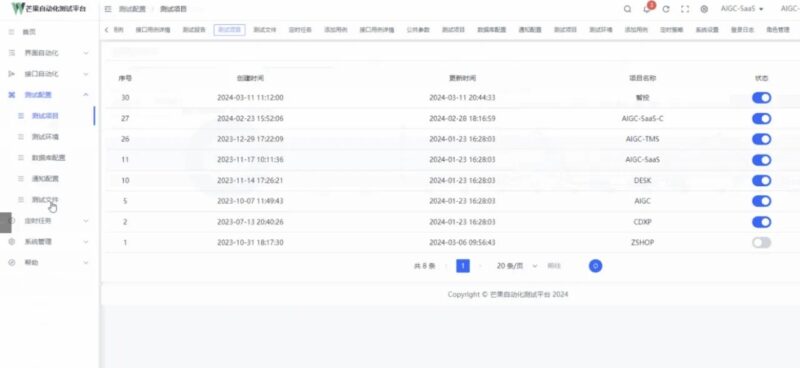This screenshot has height=368, width=800.
Task: Click project name ZSHOP
Action: [642, 242]
